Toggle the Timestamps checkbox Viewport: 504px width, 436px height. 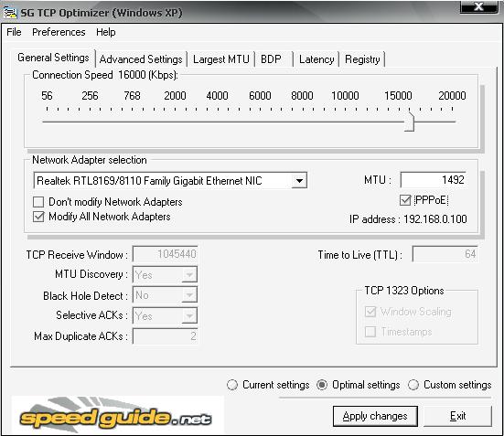[370, 332]
